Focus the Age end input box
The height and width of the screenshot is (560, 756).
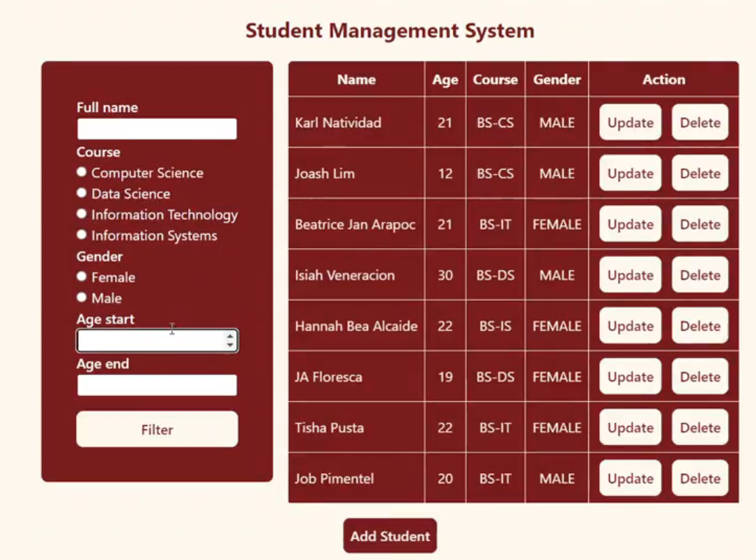[156, 384]
